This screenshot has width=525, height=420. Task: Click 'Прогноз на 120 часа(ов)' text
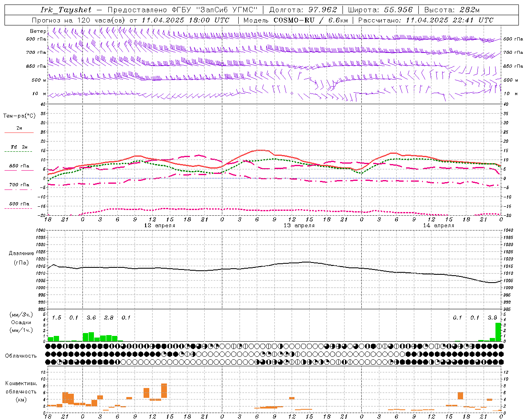point(79,20)
